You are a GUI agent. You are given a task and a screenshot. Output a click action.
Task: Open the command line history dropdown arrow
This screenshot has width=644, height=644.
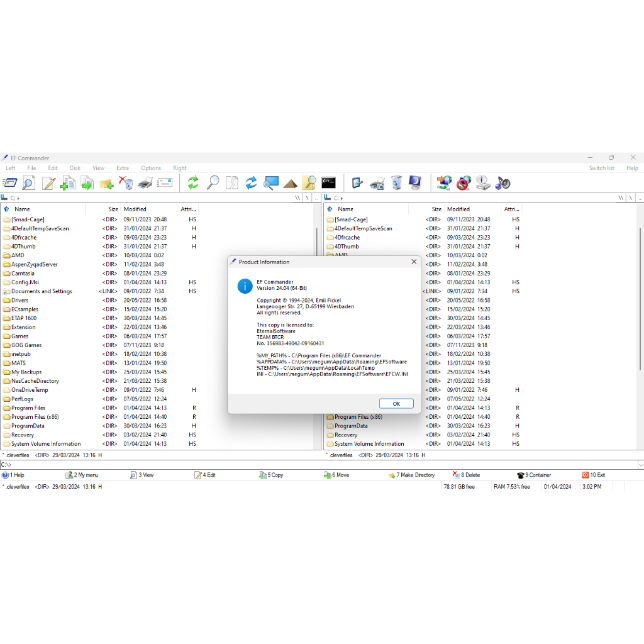(640, 465)
